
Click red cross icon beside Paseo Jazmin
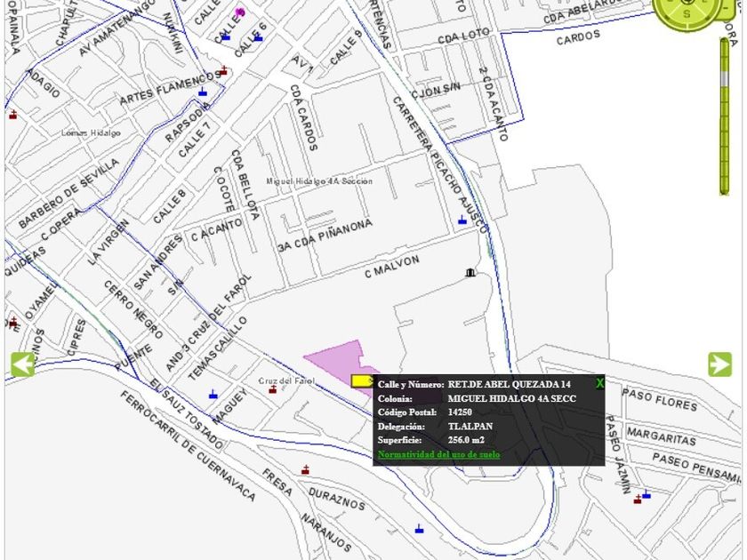(x=638, y=499)
